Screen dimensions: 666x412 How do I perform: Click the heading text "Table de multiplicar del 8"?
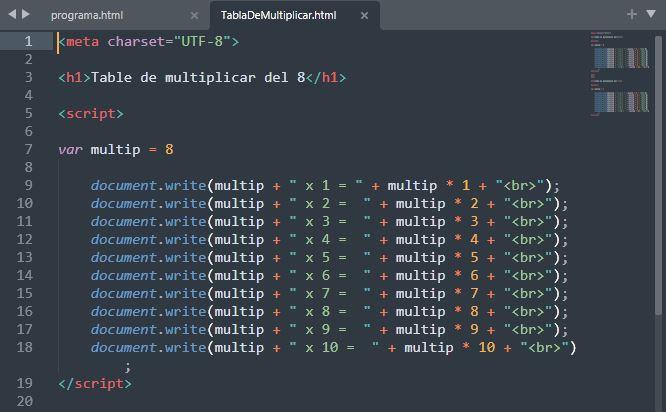pyautogui.click(x=198, y=77)
